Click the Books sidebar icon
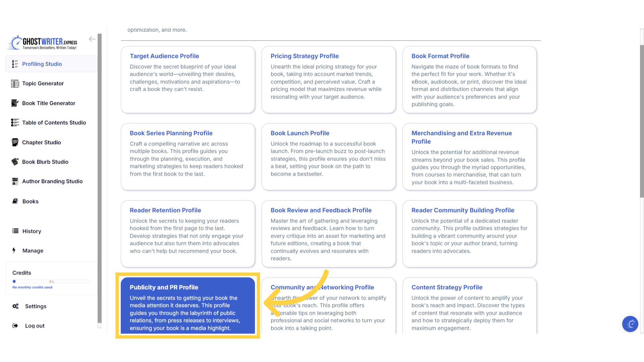The width and height of the screenshot is (644, 362). [15, 201]
